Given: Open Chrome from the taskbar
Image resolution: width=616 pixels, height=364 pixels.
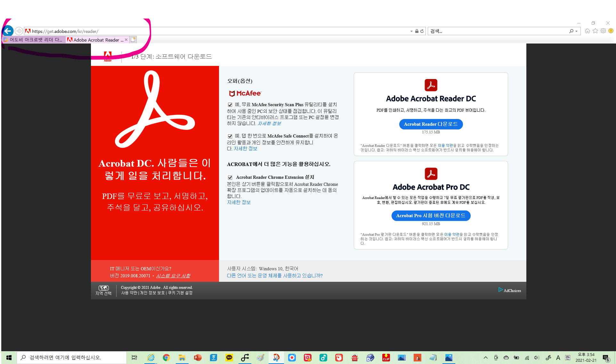Looking at the screenshot, I should [166, 358].
